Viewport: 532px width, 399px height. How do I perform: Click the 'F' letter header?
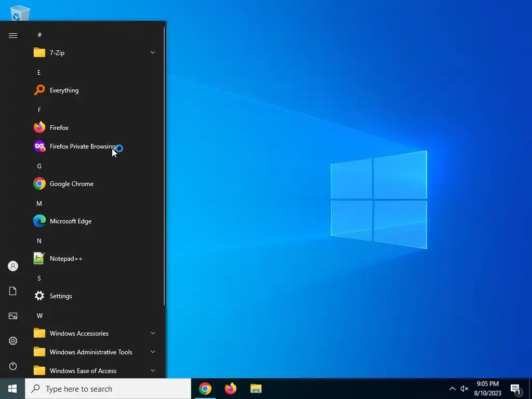pyautogui.click(x=39, y=110)
